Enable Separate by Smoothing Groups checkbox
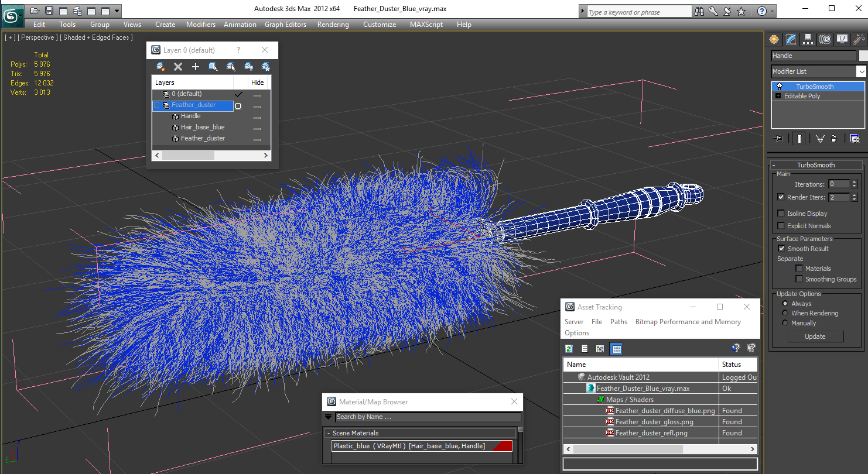Viewport: 868px width, 474px height. click(799, 279)
